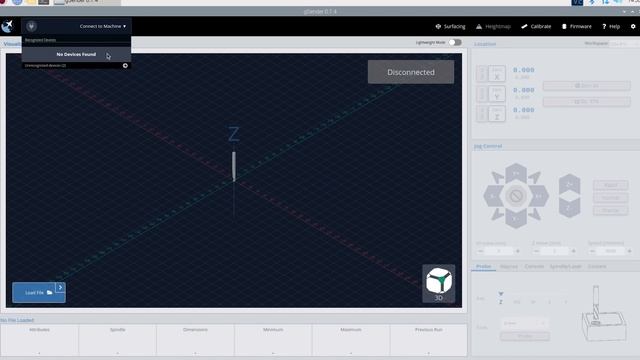Screen dimensions: 640x360
Task: Zero the Z axis button
Action: pos(497,113)
